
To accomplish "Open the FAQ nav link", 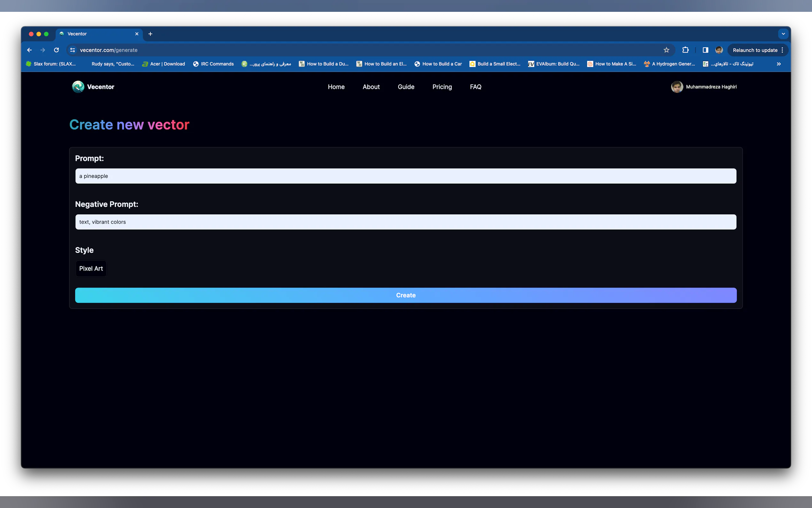I will pos(475,87).
